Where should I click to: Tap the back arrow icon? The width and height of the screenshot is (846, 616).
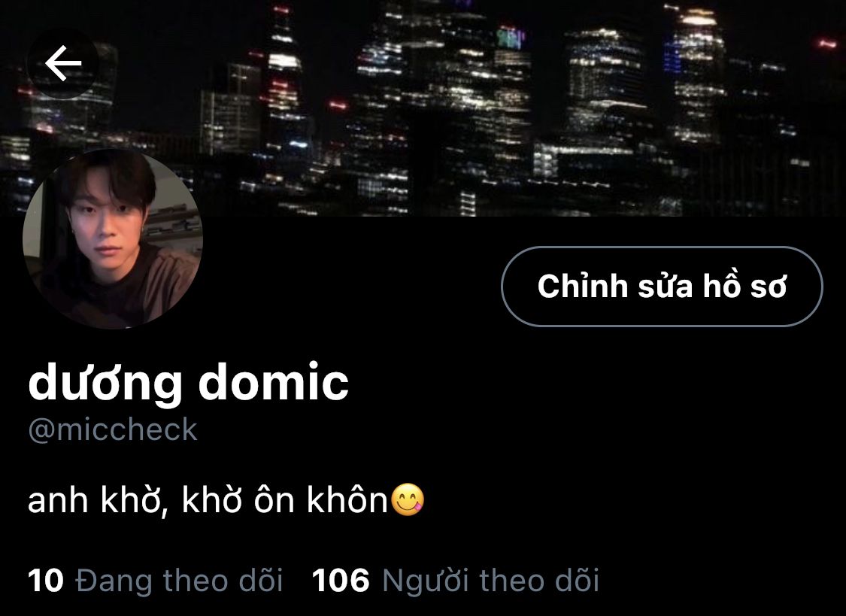tap(63, 63)
